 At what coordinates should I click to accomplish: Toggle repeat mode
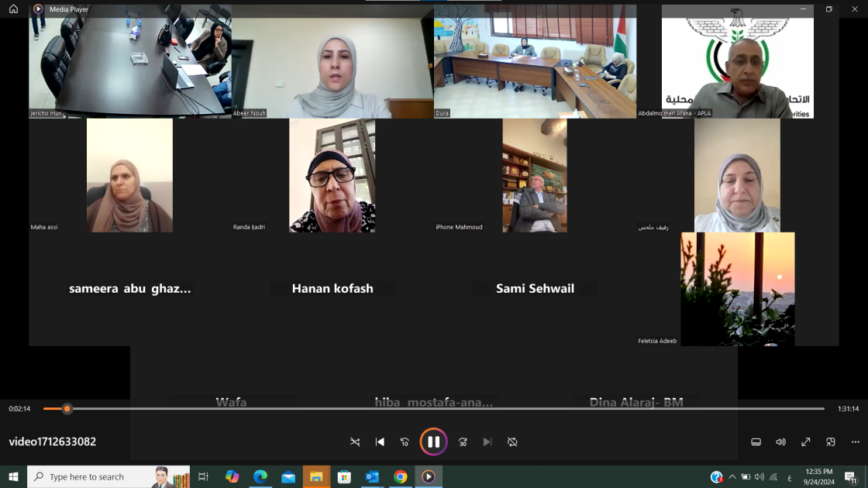(512, 442)
